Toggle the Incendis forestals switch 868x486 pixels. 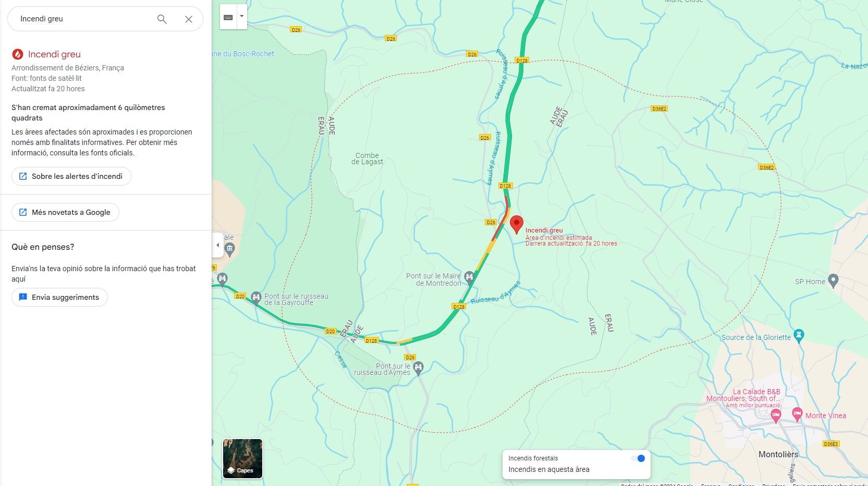(638, 458)
